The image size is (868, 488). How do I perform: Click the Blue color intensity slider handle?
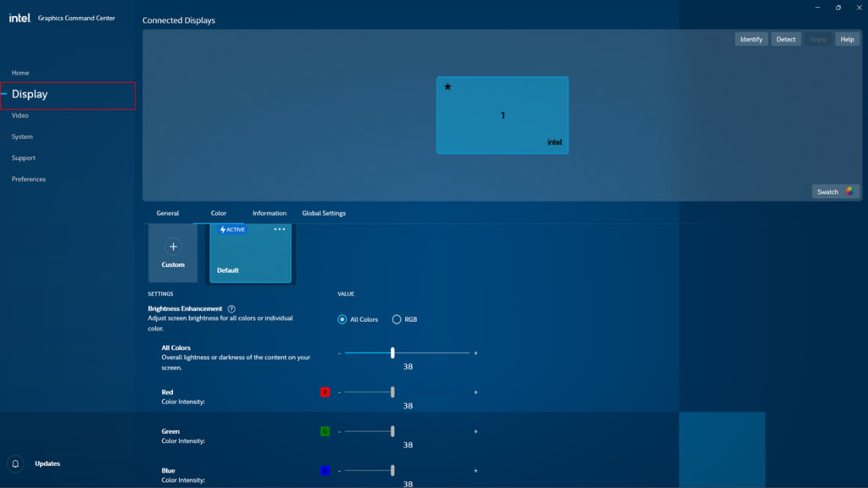pos(392,471)
